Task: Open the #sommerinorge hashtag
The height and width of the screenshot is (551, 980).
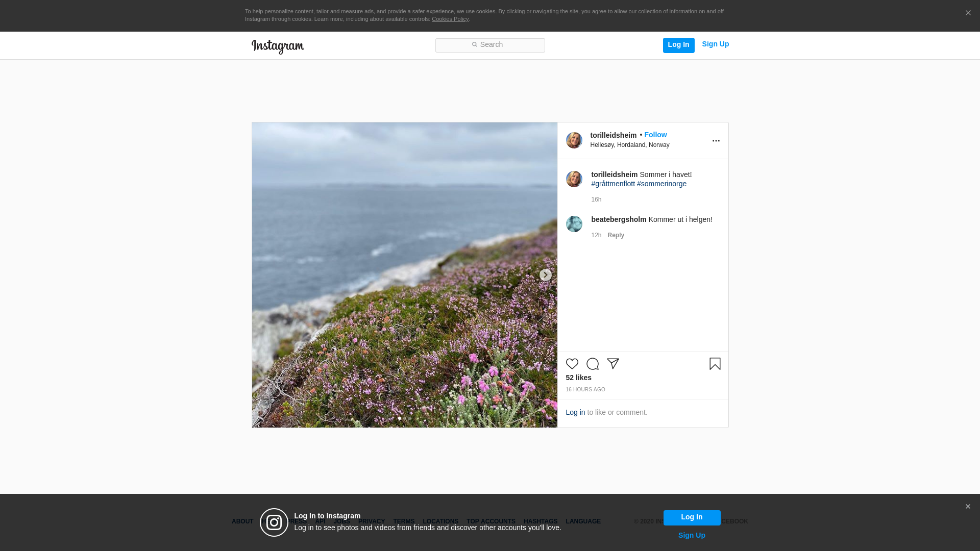Action: point(661,184)
